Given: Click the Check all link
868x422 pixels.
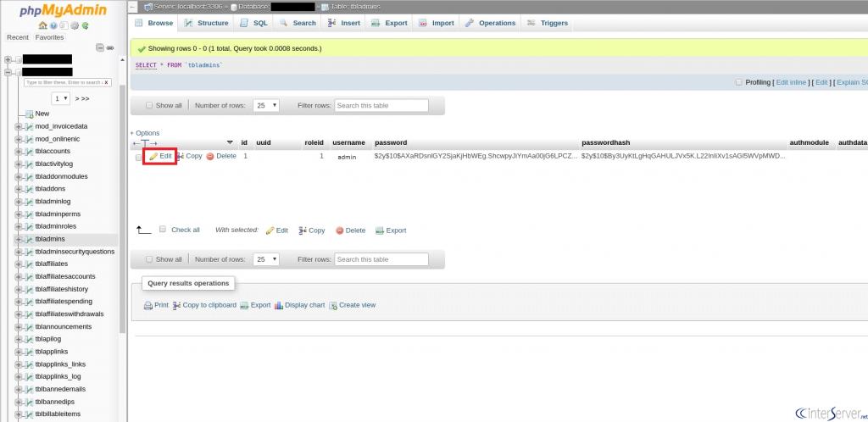Looking at the screenshot, I should 186,230.
